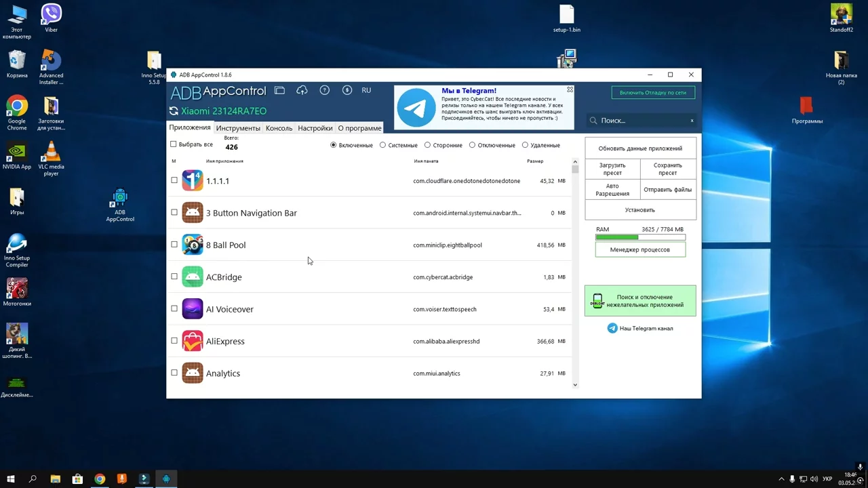Click the AliExpress app icon

pyautogui.click(x=193, y=341)
